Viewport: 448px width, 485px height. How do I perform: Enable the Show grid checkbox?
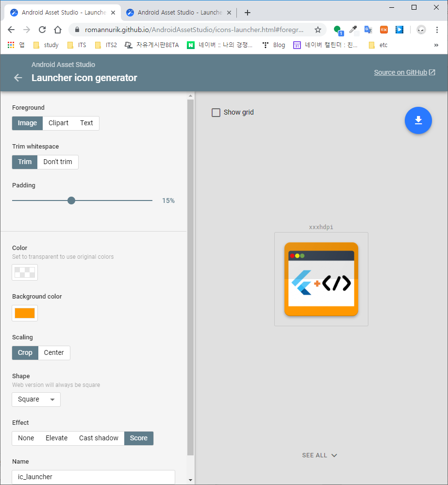click(216, 112)
